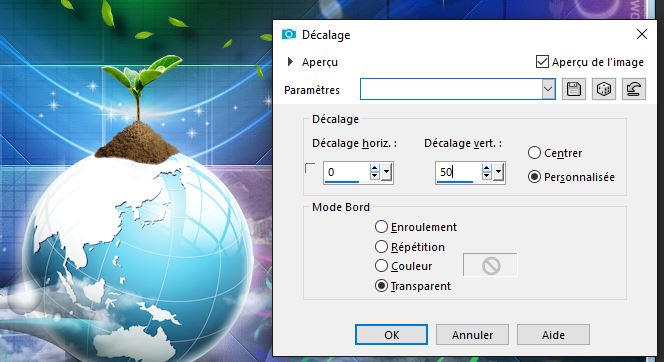664x362 pixels.
Task: Open help with the Aide button
Action: pos(553,334)
